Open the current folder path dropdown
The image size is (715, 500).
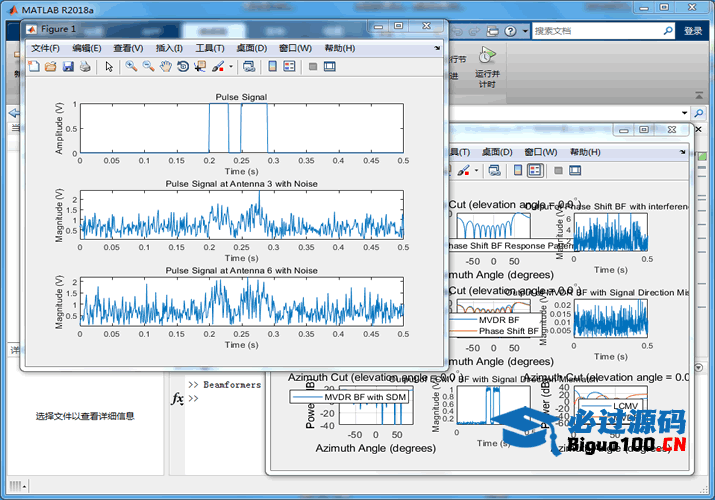point(684,113)
